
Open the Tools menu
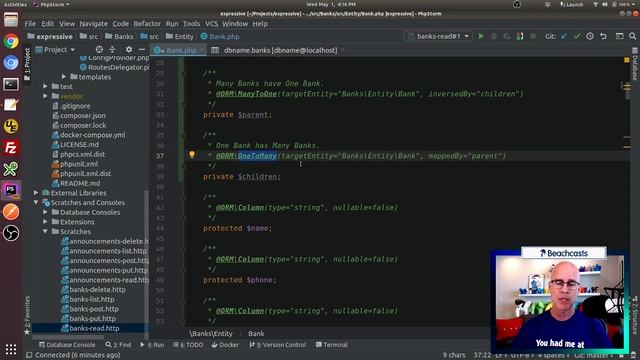click(x=191, y=24)
